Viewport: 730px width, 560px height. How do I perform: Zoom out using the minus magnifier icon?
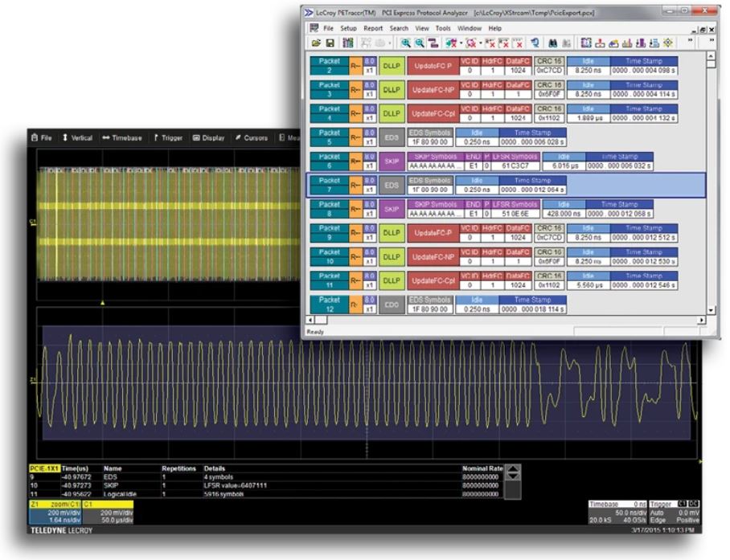pyautogui.click(x=420, y=43)
